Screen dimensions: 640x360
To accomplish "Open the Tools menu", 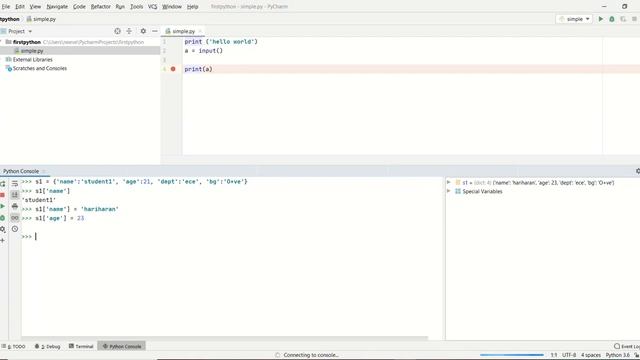I will (136, 7).
